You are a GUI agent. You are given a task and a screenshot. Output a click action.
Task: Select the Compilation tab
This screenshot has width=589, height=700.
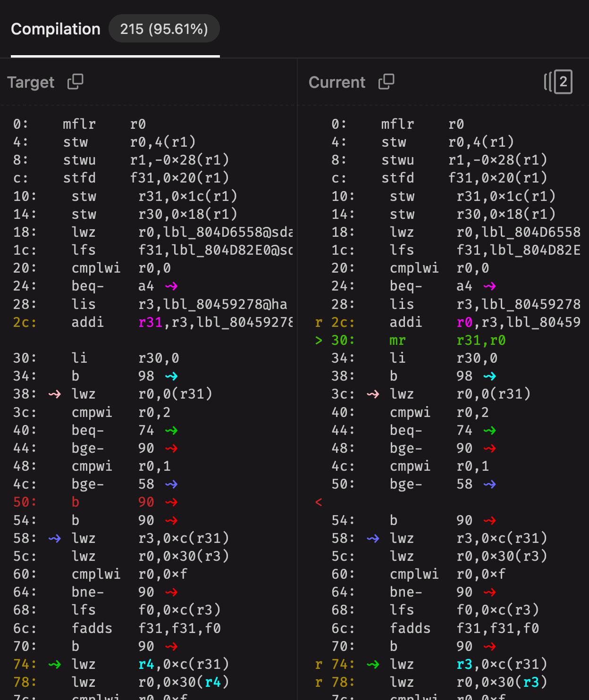pyautogui.click(x=56, y=29)
